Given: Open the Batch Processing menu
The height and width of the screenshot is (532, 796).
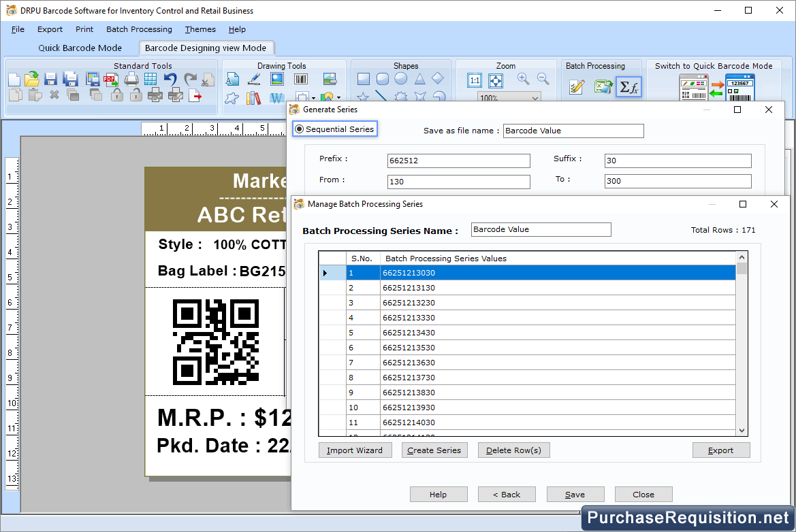Looking at the screenshot, I should pos(139,29).
